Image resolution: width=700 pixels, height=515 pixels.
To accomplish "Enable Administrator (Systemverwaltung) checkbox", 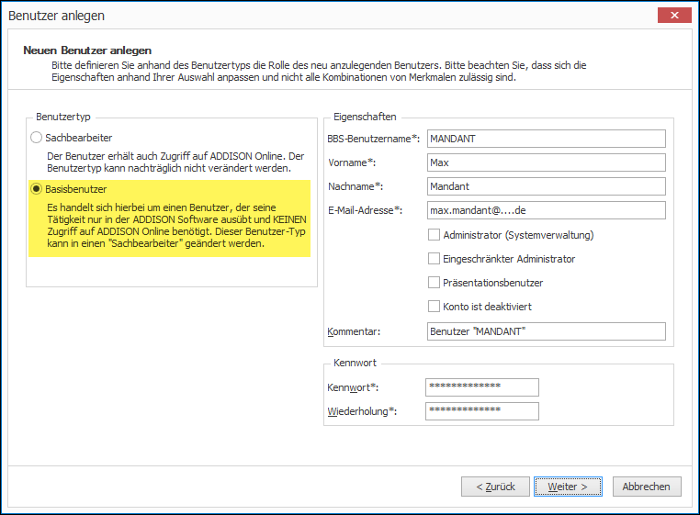I will pyautogui.click(x=434, y=235).
